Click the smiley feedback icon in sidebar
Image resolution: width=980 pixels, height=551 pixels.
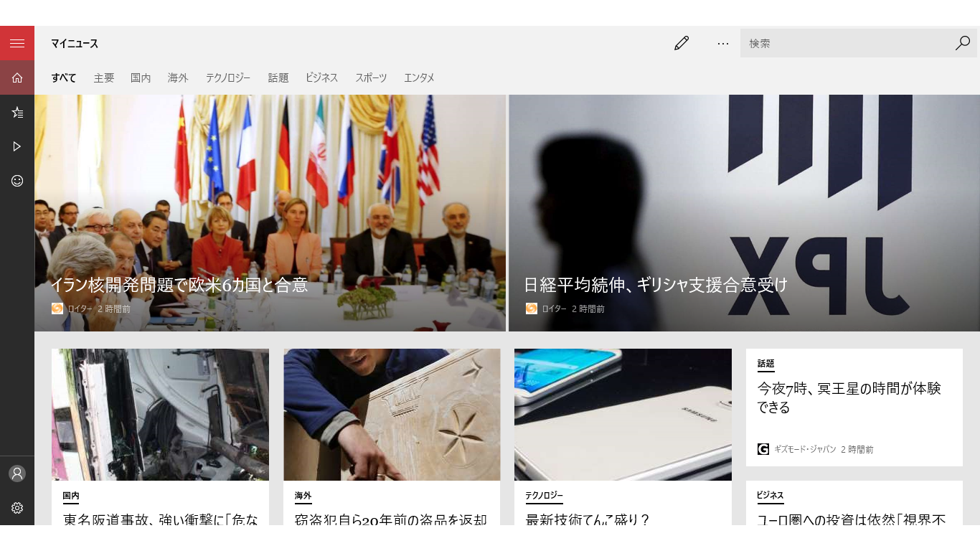coord(17,181)
